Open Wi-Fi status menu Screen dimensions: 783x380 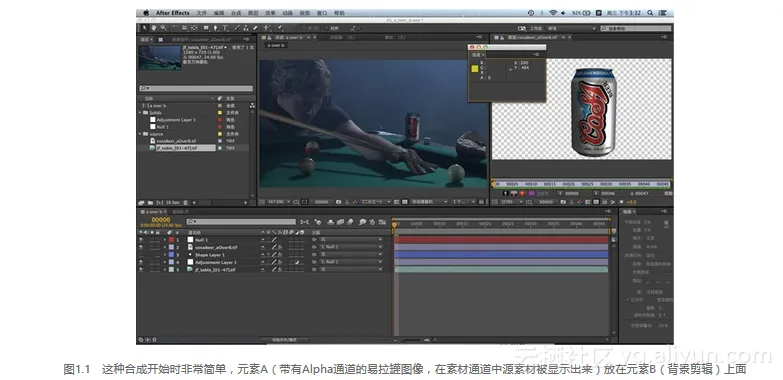tap(553, 13)
